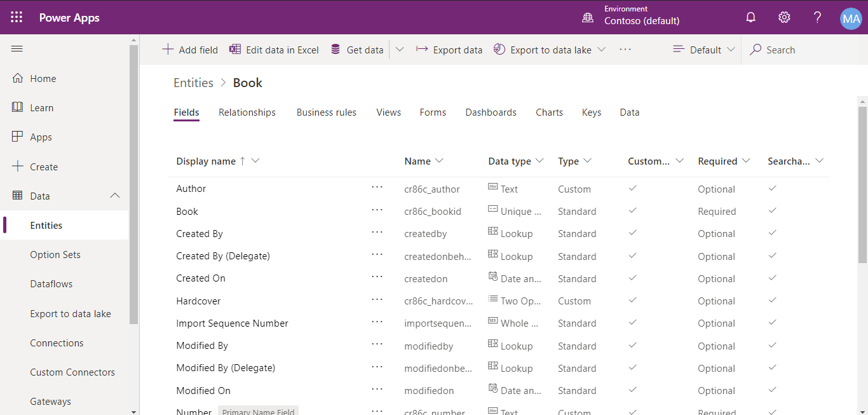This screenshot has width=868, height=415.
Task: Toggle the Searchable checkmark for Created On
Action: pyautogui.click(x=772, y=278)
